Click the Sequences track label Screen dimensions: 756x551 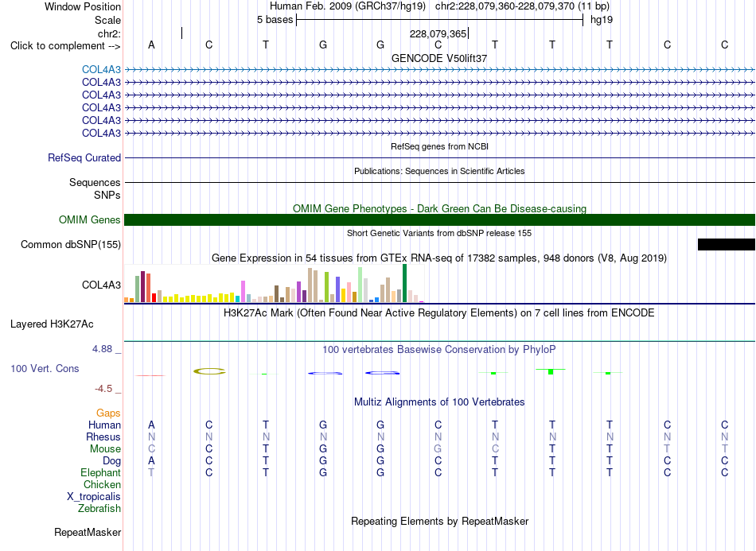(95, 183)
